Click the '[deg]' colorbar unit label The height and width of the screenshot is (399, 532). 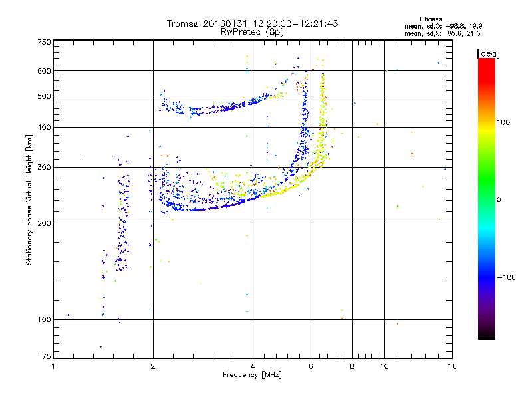[488, 53]
